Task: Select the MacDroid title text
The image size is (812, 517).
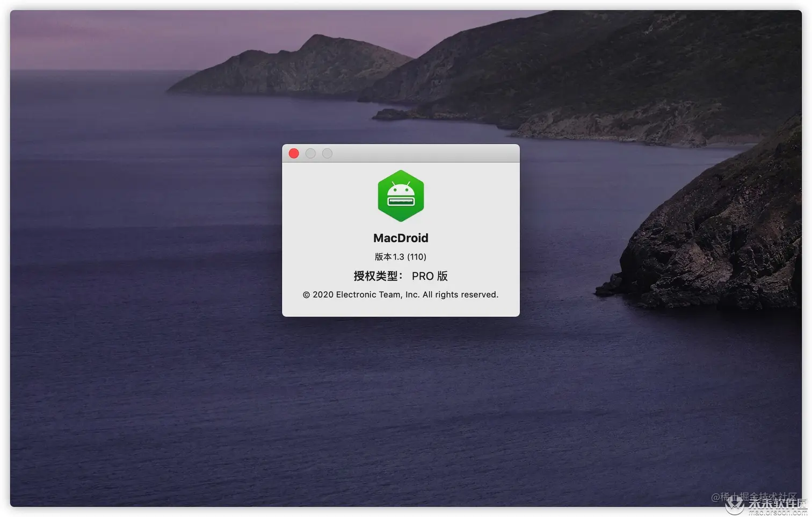Action: (x=401, y=238)
